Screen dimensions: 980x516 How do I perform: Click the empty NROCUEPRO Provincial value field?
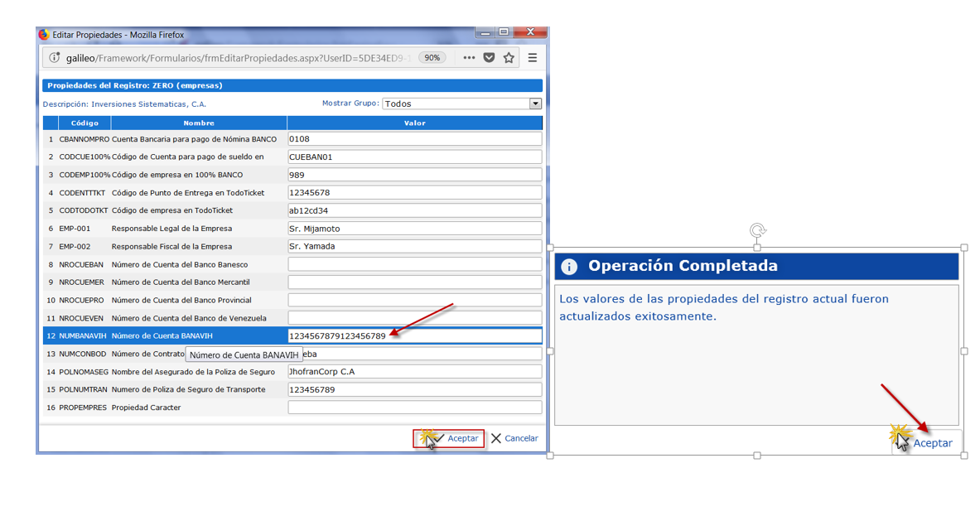(414, 300)
